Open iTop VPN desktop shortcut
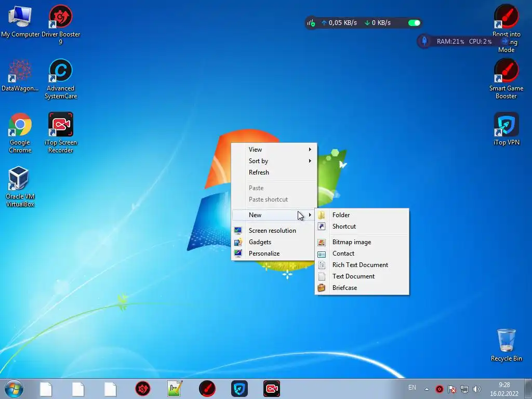Viewport: 532px width, 399px height. pos(506,129)
